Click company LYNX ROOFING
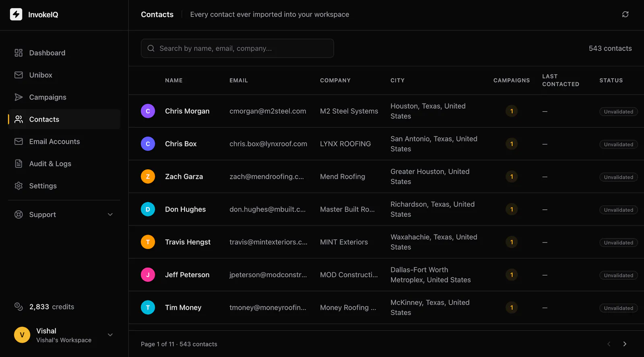644x357 pixels. click(345, 144)
